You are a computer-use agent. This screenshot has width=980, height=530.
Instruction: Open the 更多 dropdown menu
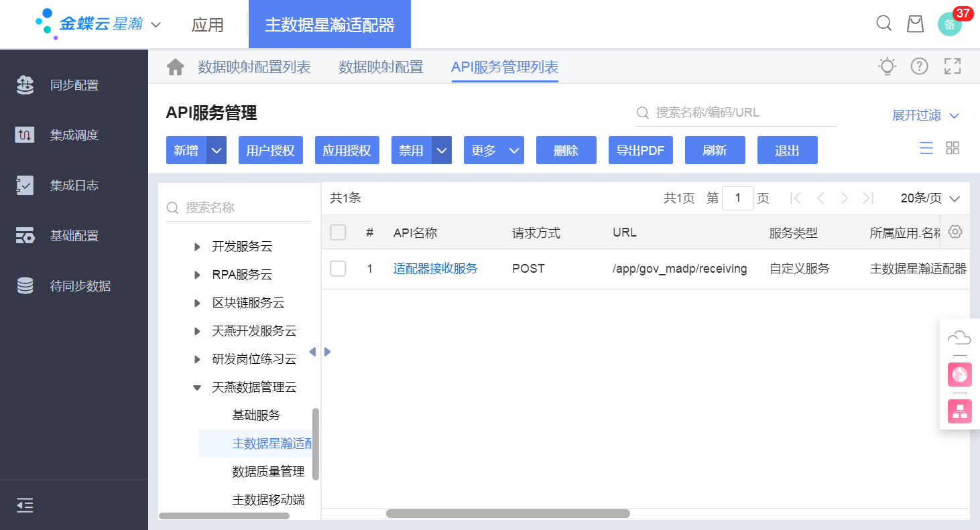(494, 150)
